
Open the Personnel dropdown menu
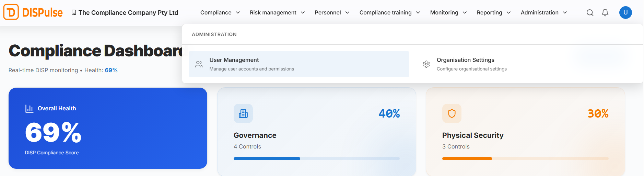pos(332,13)
